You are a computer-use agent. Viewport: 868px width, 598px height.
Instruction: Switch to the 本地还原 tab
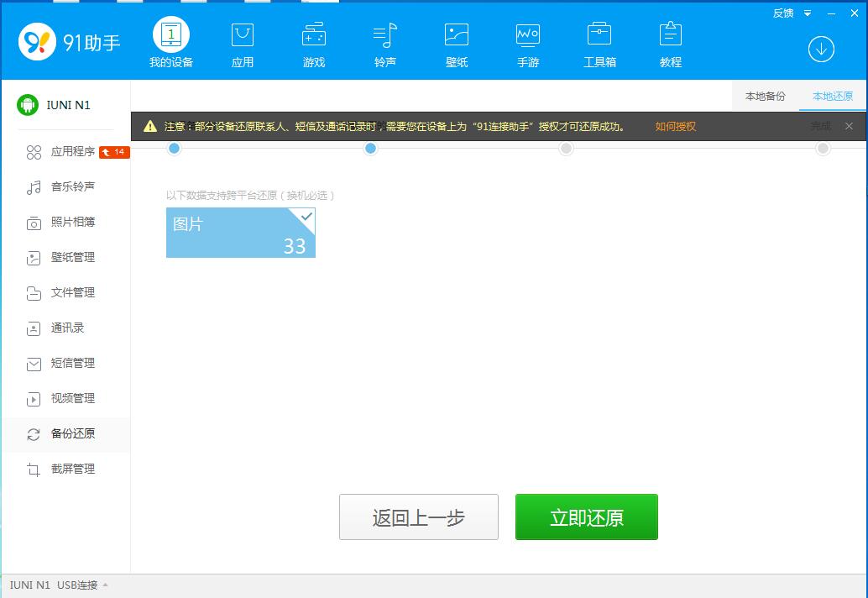point(832,97)
